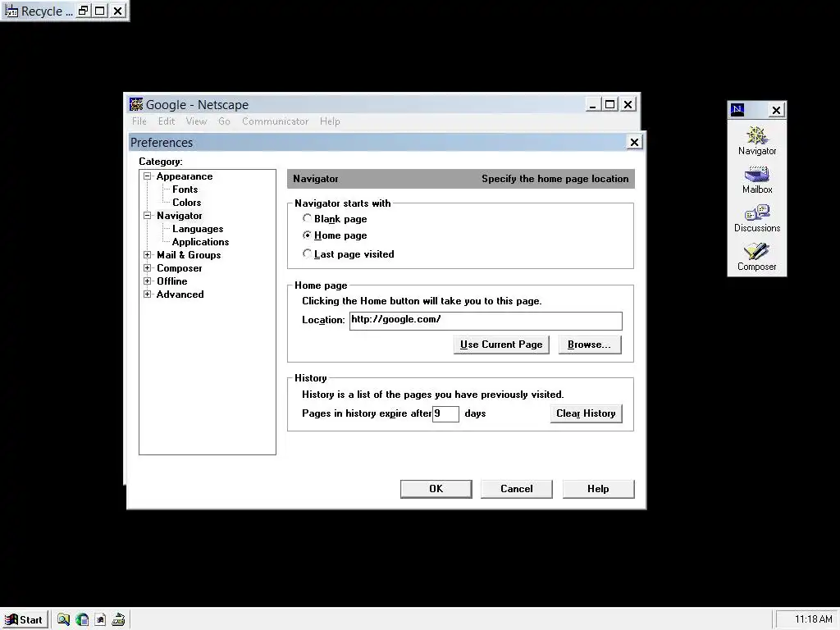The width and height of the screenshot is (840, 630).
Task: Open the Communicator menu
Action: click(276, 121)
